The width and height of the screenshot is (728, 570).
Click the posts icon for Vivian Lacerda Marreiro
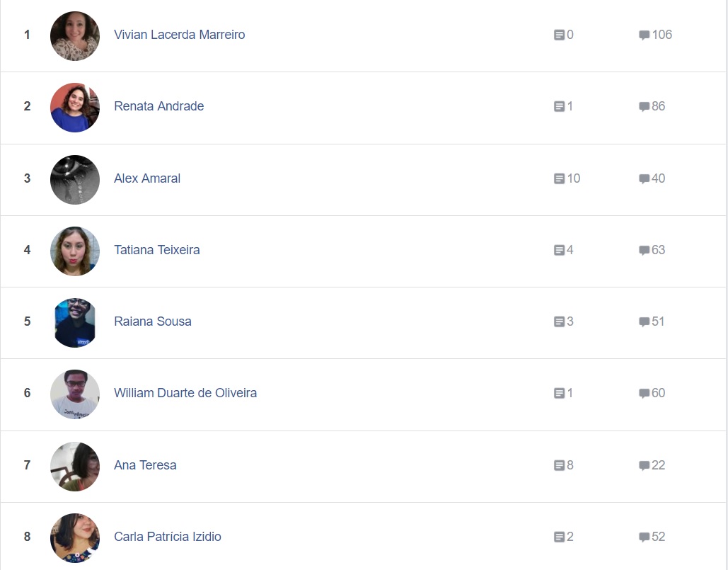[559, 35]
